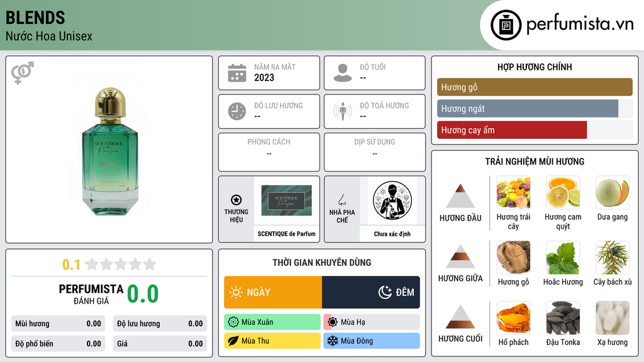This screenshot has width=644, height=362.
Task: Click the red Hương cay ấm accord bar
Action: (512, 130)
